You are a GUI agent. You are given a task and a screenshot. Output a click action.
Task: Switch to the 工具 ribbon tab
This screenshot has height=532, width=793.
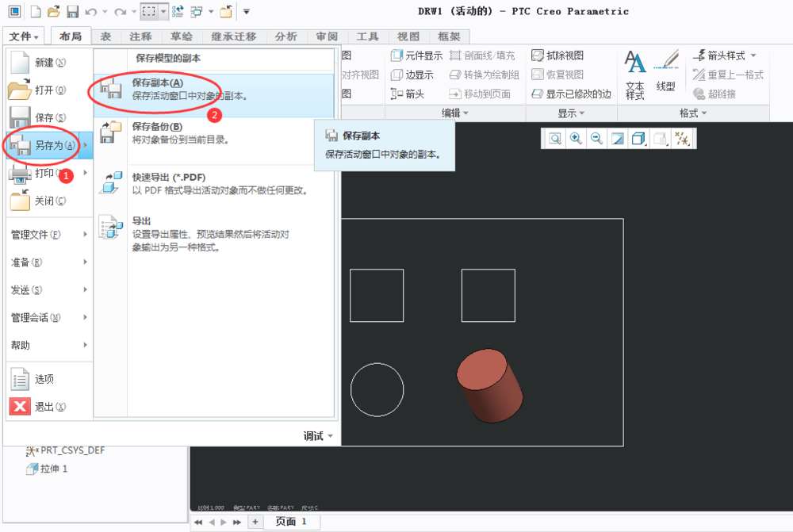(368, 36)
